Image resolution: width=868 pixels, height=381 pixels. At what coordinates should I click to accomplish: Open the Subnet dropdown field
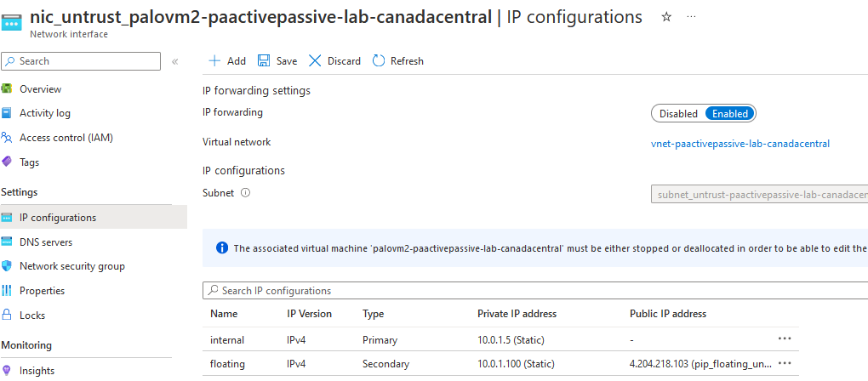click(759, 195)
